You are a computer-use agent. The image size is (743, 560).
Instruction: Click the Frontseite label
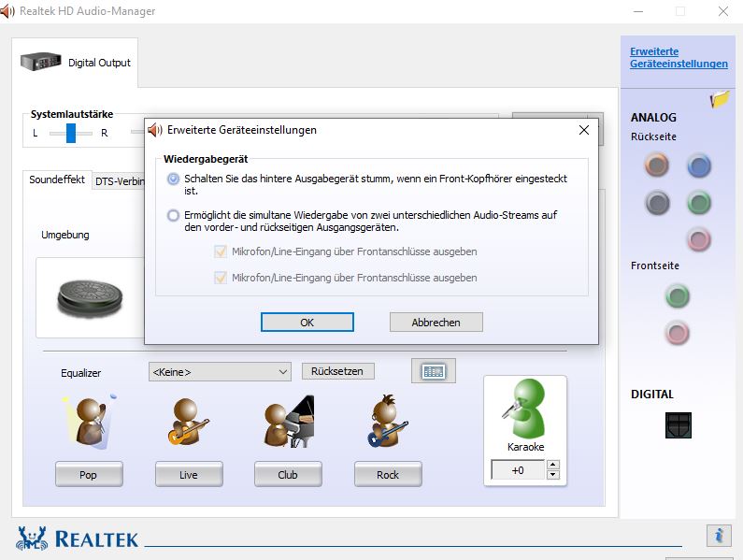(655, 266)
